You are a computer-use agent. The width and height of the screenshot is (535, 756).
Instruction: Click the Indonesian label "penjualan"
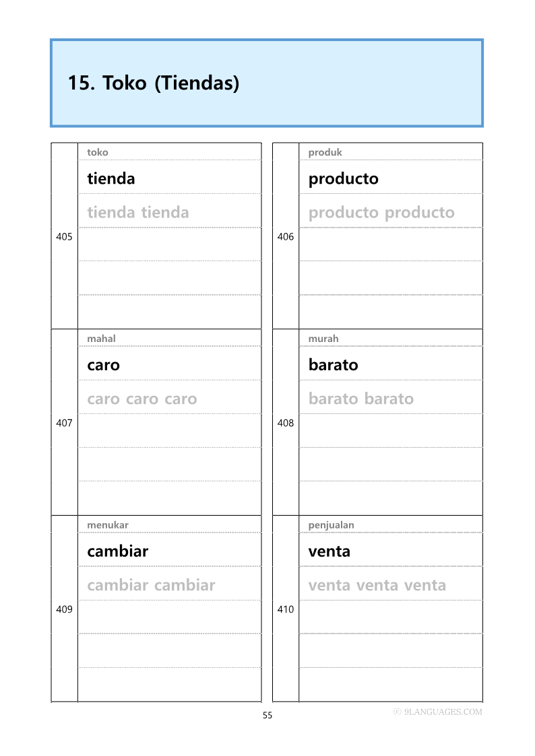click(332, 525)
